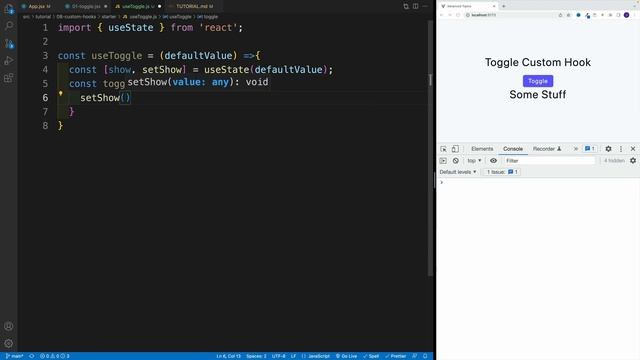The width and height of the screenshot is (640, 360).
Task: Click the 4 hidden messages label
Action: coord(614,161)
